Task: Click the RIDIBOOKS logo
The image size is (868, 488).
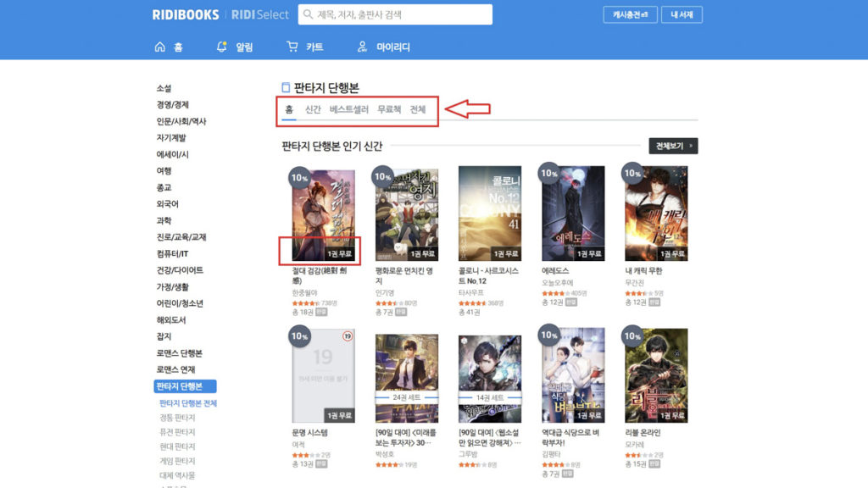Action: pos(186,15)
